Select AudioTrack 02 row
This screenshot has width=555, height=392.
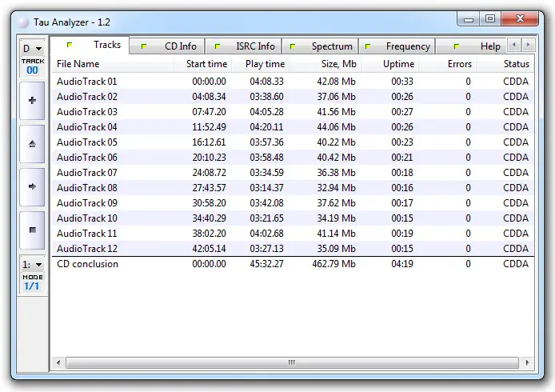tap(293, 97)
